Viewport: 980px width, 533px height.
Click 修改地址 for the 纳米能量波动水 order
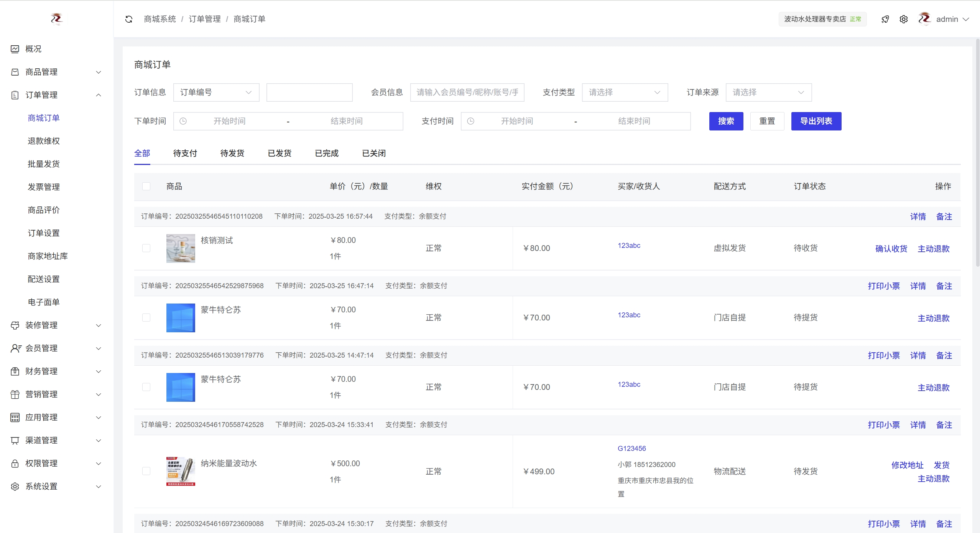point(908,465)
